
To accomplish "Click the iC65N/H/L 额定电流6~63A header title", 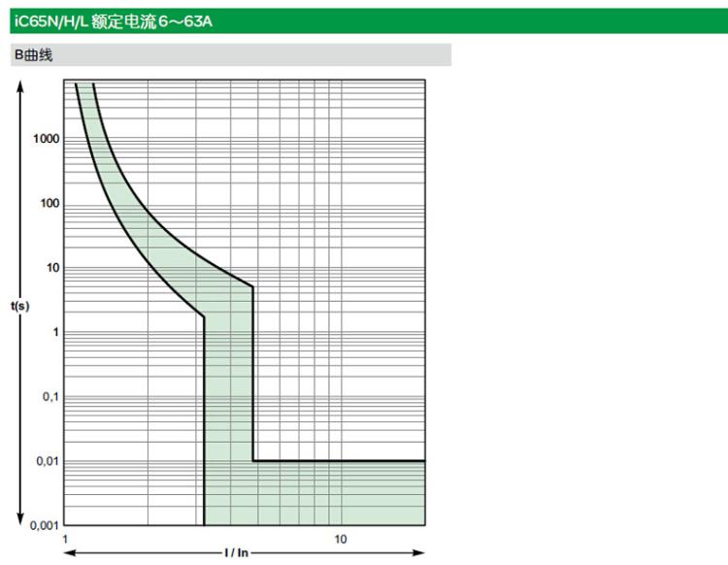I will [x=114, y=21].
